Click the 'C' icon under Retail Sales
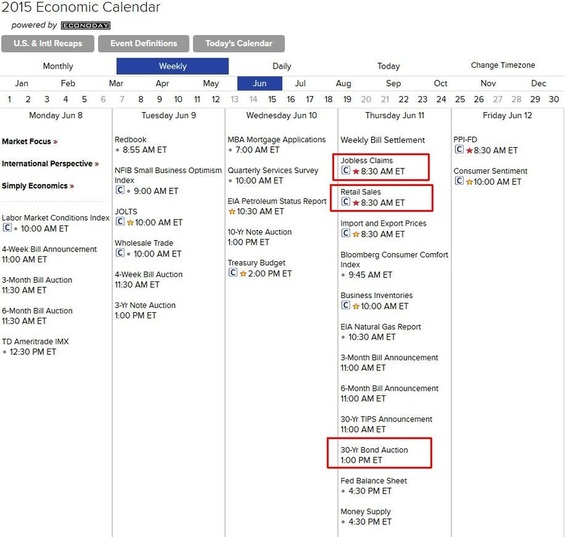566x537 pixels. pos(345,202)
